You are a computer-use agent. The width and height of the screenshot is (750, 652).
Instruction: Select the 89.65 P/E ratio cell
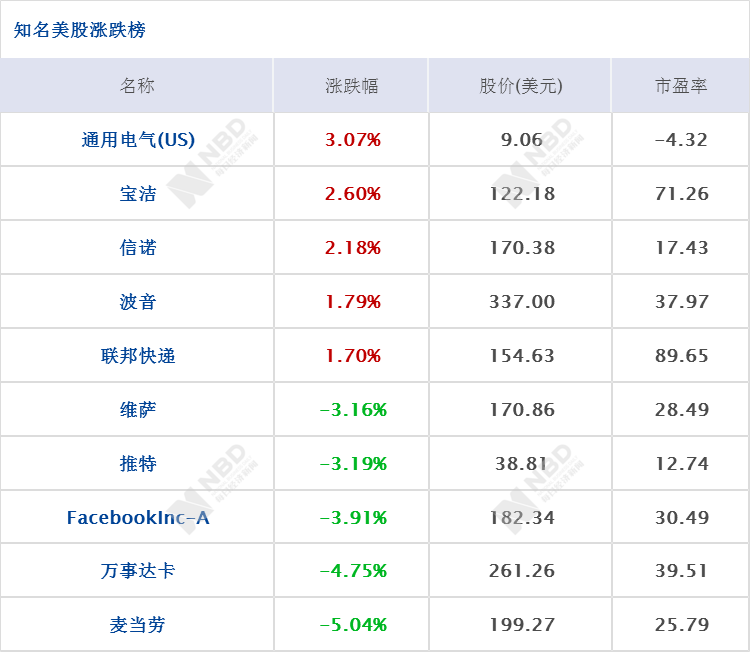(681, 356)
